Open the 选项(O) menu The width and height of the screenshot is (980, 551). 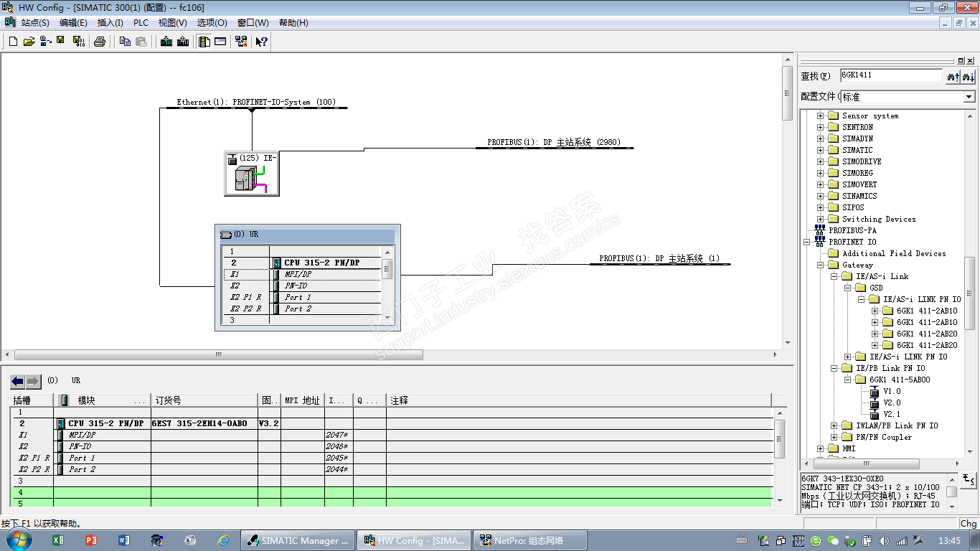212,23
